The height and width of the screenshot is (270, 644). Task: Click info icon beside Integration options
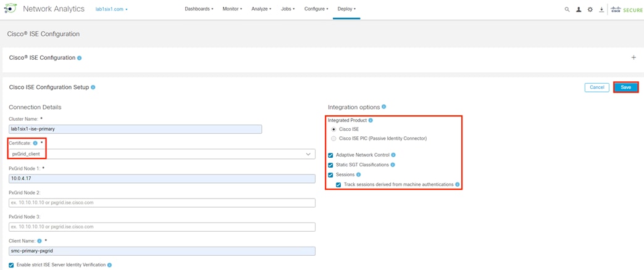(x=384, y=107)
